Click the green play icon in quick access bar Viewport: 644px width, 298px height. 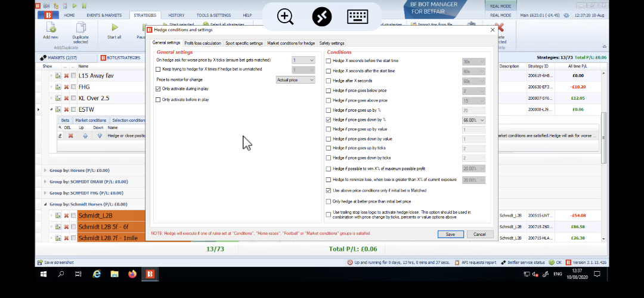(75, 6)
